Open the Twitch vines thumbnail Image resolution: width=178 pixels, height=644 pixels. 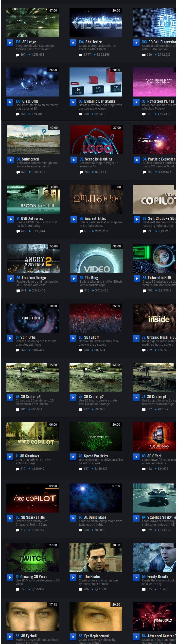(33, 557)
